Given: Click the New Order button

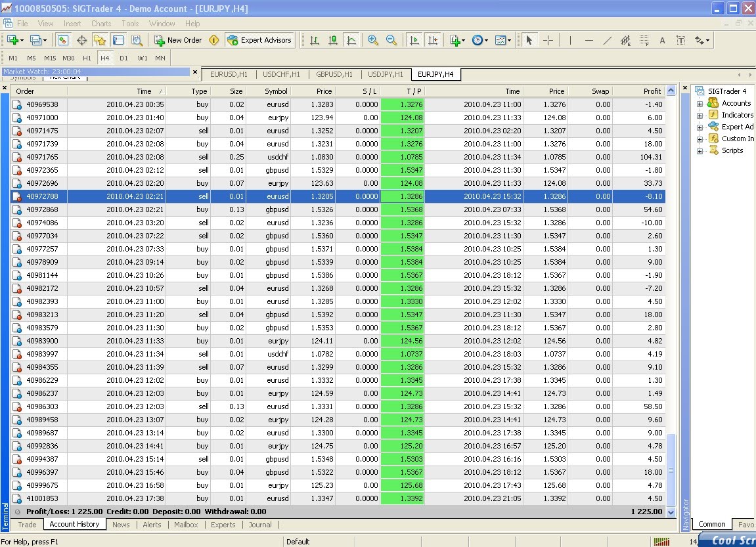Looking at the screenshot, I should pos(178,41).
